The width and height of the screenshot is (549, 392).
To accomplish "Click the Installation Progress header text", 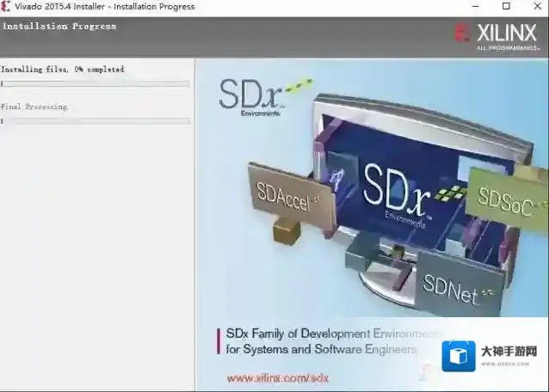I will click(x=59, y=27).
